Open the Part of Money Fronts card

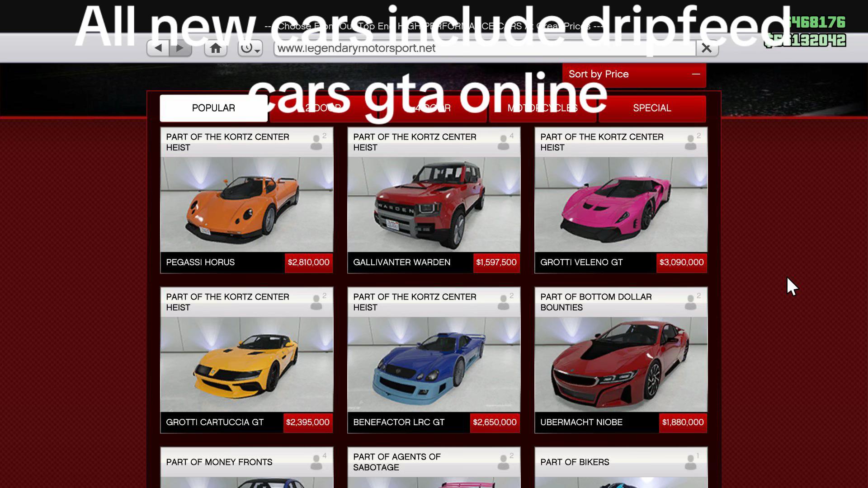click(x=247, y=468)
